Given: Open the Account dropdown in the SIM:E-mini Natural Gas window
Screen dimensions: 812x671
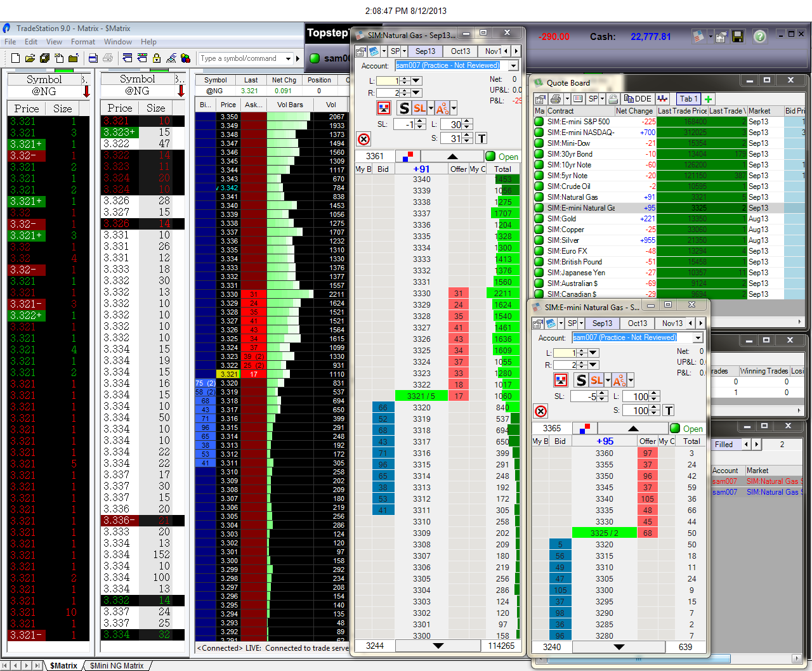Looking at the screenshot, I should 698,337.
